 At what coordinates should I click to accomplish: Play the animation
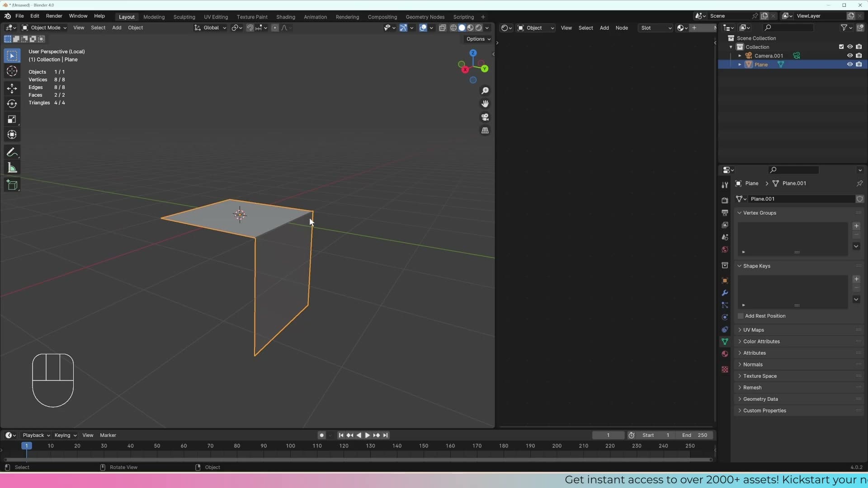[368, 435]
